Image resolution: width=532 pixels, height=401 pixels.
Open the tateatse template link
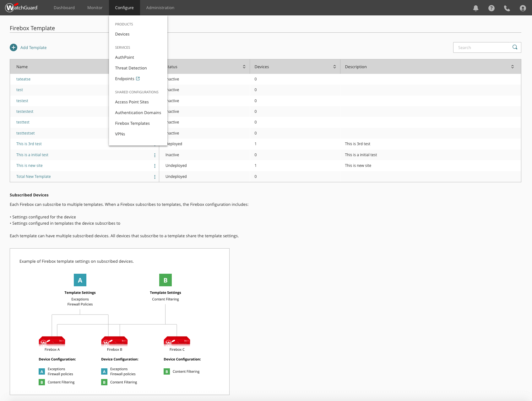click(x=23, y=79)
